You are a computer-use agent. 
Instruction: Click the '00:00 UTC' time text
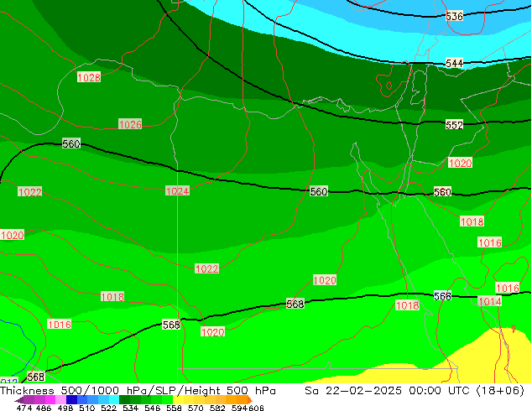click(439, 391)
